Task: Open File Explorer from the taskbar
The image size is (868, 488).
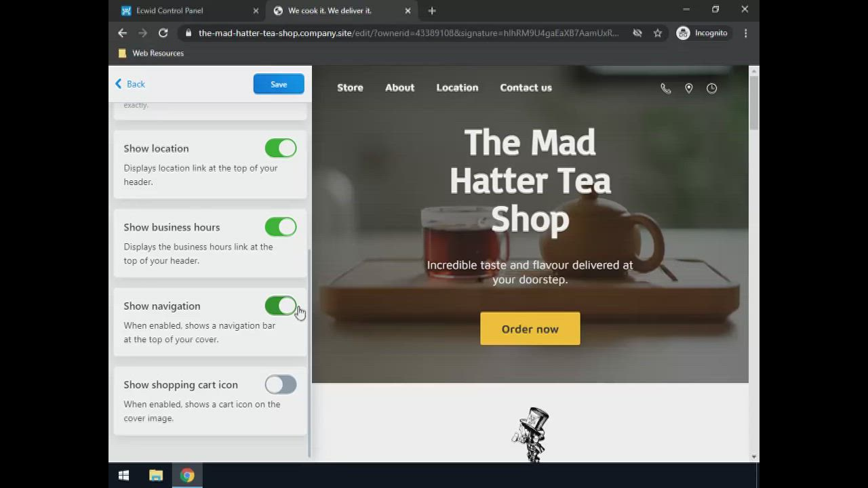Action: [156, 476]
